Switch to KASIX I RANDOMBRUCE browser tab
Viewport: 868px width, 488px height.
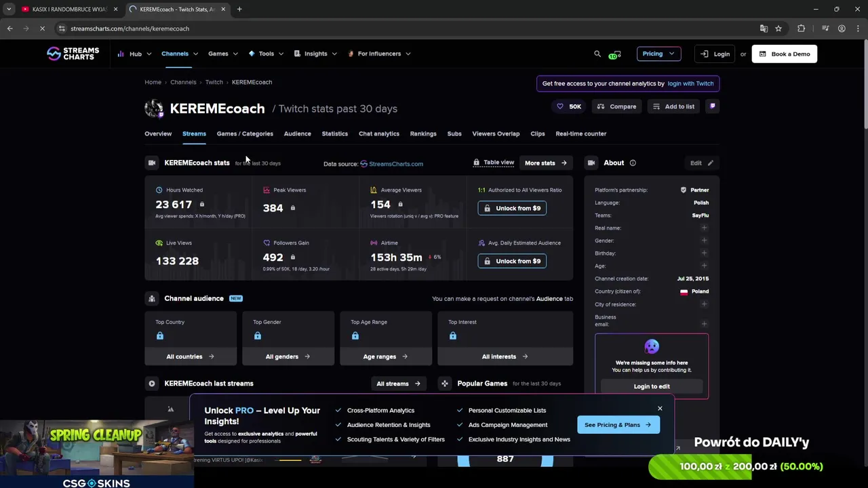[68, 9]
